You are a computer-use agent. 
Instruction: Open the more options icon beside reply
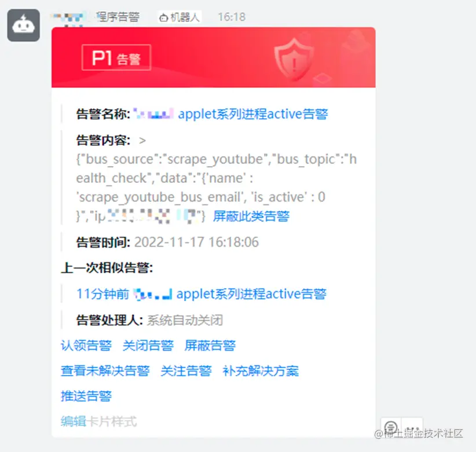tap(412, 427)
